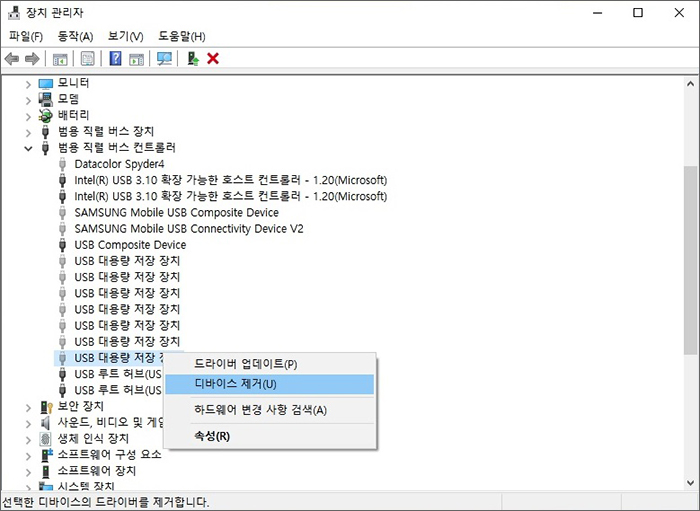The height and width of the screenshot is (511, 700).
Task: Expand the 배터리 tree node
Action: pyautogui.click(x=28, y=116)
